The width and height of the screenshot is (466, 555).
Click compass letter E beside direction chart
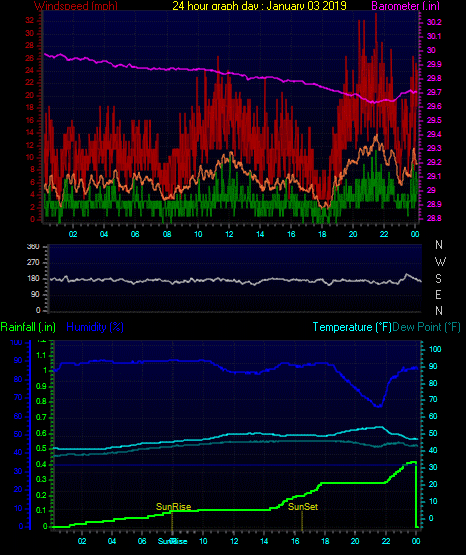(x=438, y=294)
